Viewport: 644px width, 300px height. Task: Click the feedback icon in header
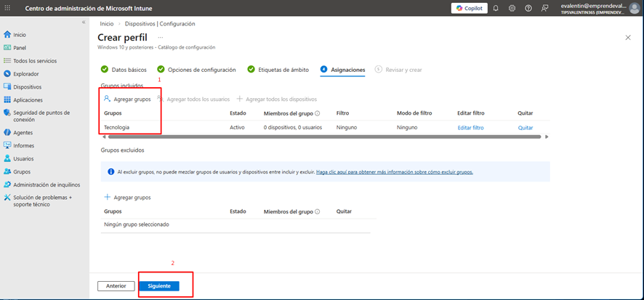tap(544, 8)
